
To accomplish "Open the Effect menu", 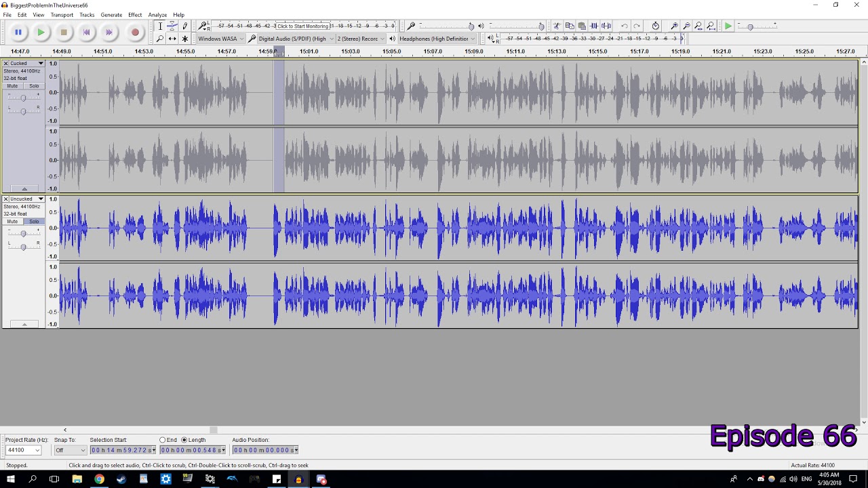I will [x=135, y=15].
